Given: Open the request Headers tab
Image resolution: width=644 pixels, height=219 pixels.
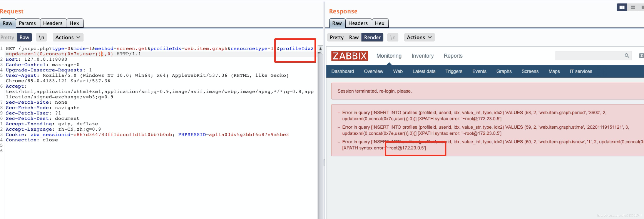Looking at the screenshot, I should click(53, 23).
